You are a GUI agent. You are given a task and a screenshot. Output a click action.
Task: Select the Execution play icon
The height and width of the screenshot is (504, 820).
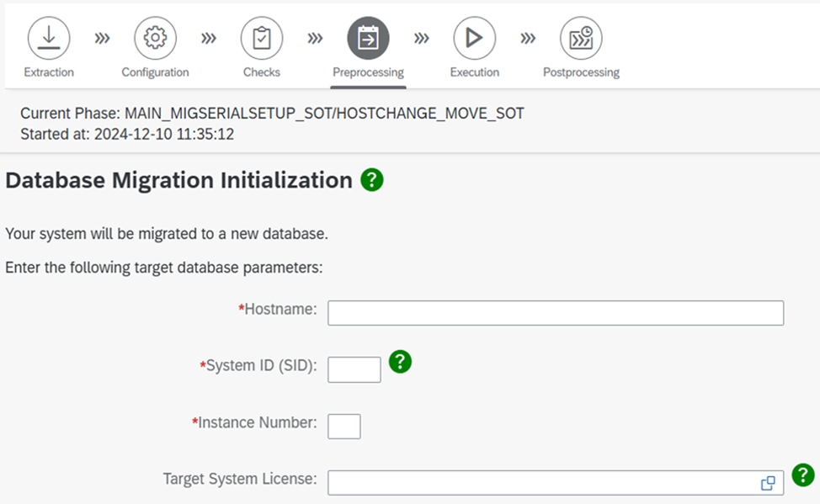point(474,38)
